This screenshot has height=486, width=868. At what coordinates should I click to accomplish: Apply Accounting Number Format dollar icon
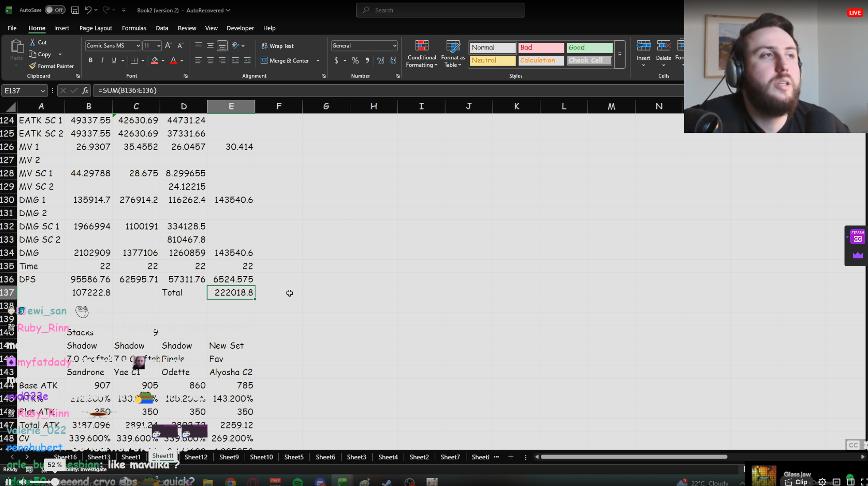point(336,60)
